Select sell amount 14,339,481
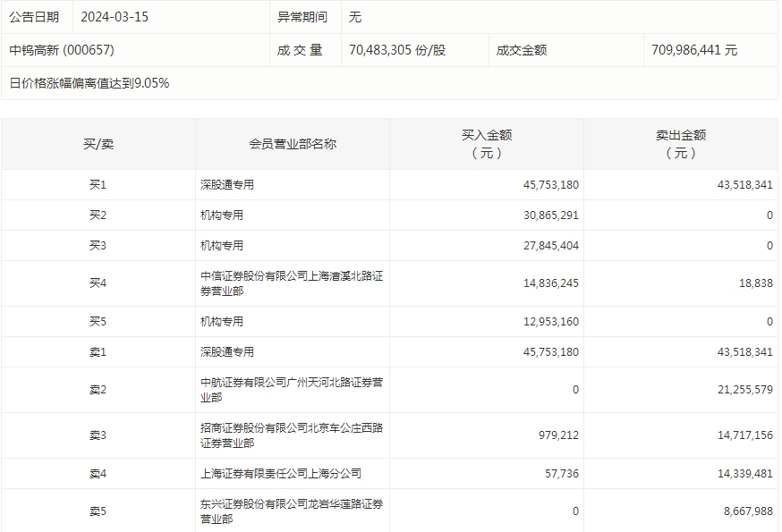Image resolution: width=782 pixels, height=532 pixels. tap(745, 474)
